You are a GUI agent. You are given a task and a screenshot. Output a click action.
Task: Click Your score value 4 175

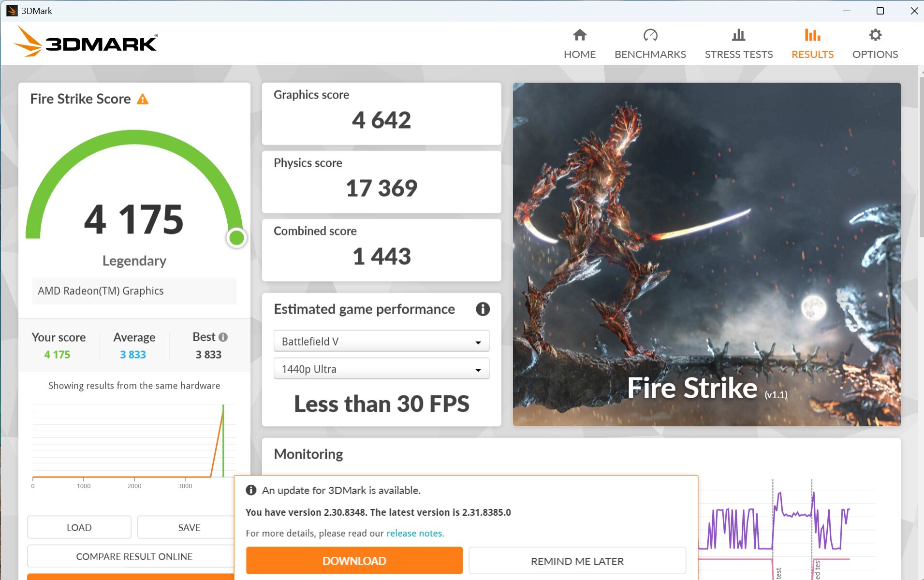(57, 355)
